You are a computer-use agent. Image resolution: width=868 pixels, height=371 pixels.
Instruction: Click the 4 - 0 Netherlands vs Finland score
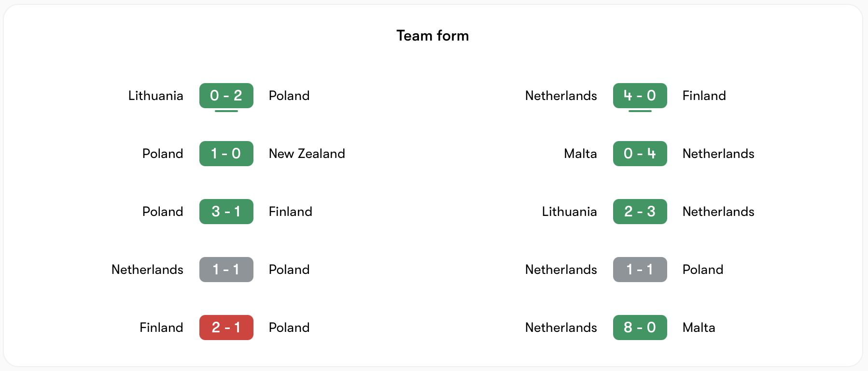[640, 96]
